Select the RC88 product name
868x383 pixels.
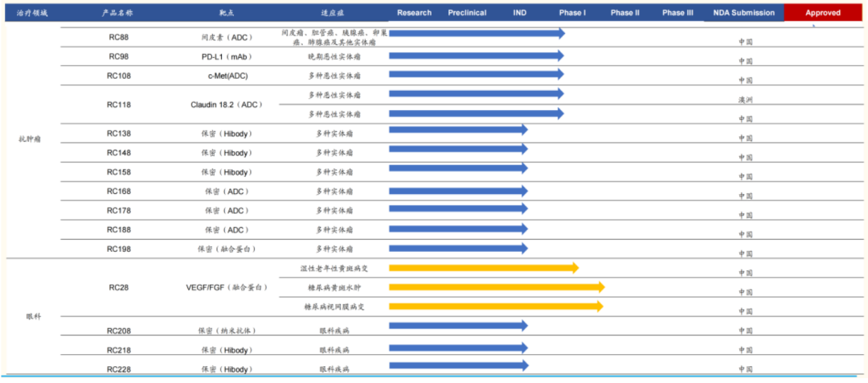pos(119,37)
